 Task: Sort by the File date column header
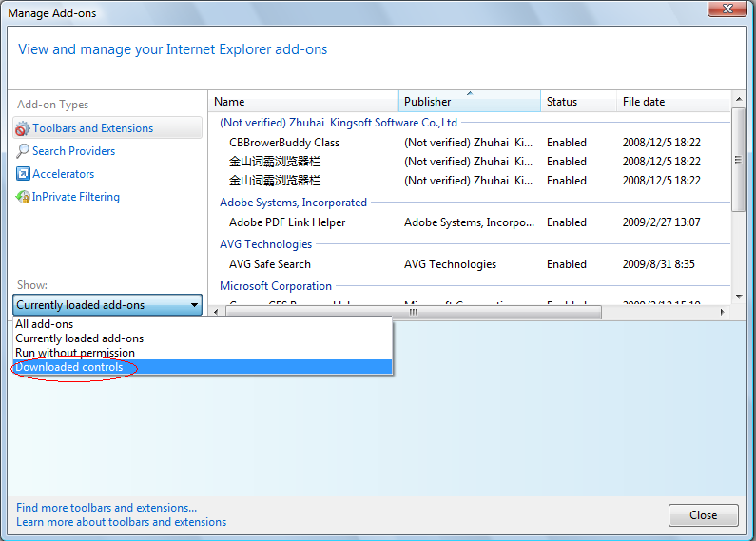[x=673, y=101]
